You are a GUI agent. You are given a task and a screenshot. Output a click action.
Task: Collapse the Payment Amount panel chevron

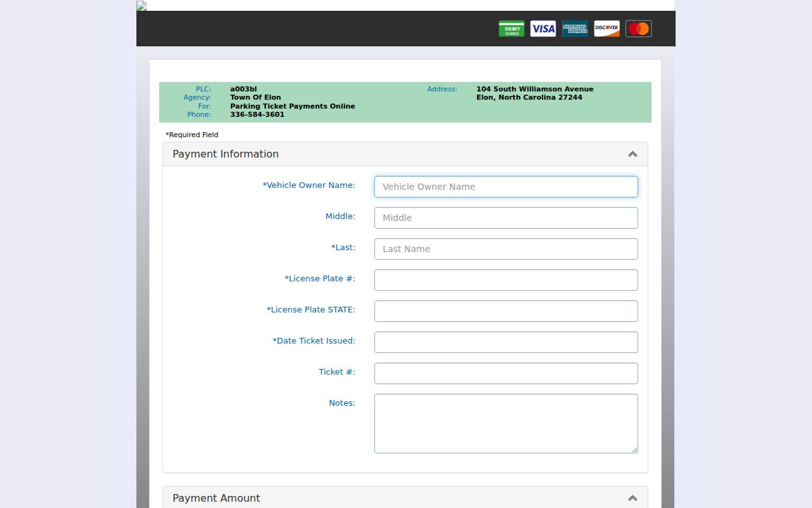click(x=632, y=498)
